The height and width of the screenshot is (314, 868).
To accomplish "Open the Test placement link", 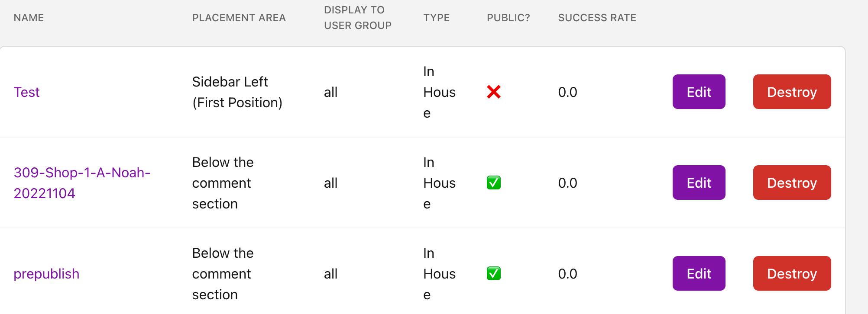I will pyautogui.click(x=27, y=92).
